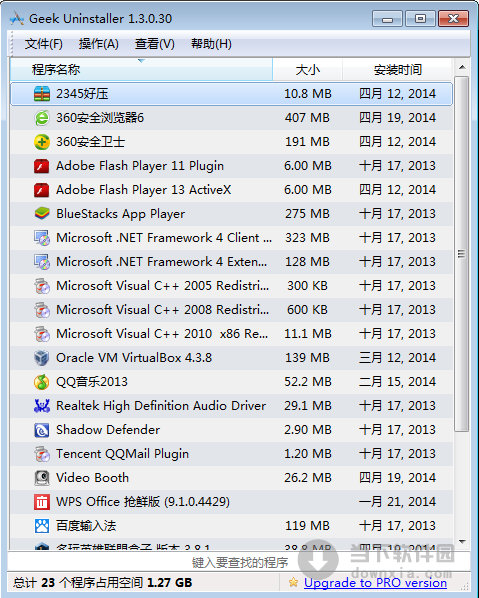Click the 360安全浏览器6 icon
The width and height of the screenshot is (479, 598).
[x=42, y=118]
